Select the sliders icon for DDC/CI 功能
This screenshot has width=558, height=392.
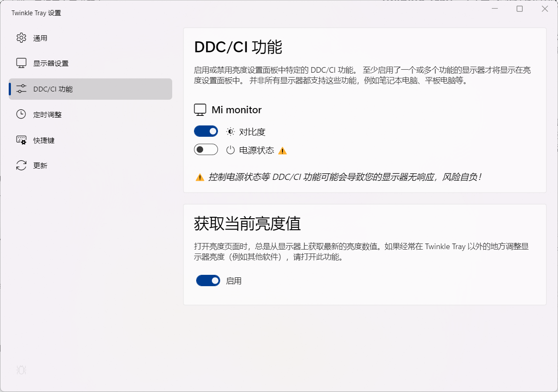(x=21, y=88)
